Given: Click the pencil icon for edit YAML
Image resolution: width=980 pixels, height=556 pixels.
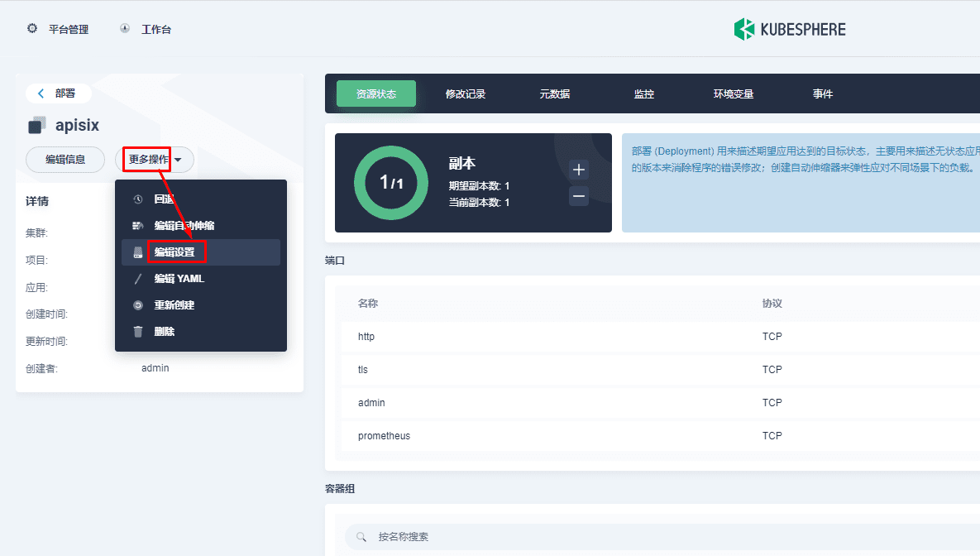Looking at the screenshot, I should (138, 279).
